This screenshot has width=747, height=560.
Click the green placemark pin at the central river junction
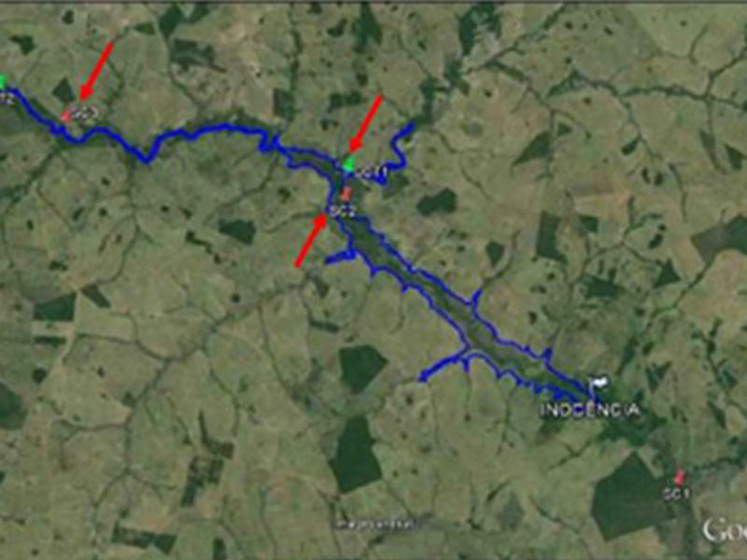click(349, 164)
